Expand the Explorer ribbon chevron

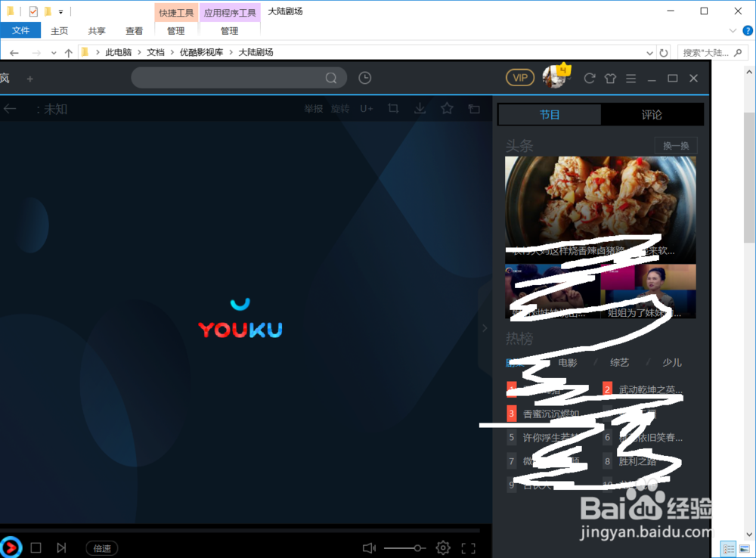pos(733,30)
